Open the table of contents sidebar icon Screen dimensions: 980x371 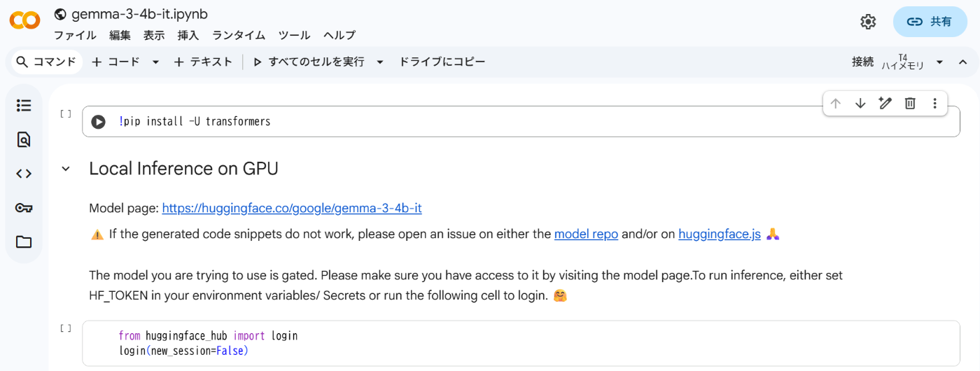click(24, 106)
